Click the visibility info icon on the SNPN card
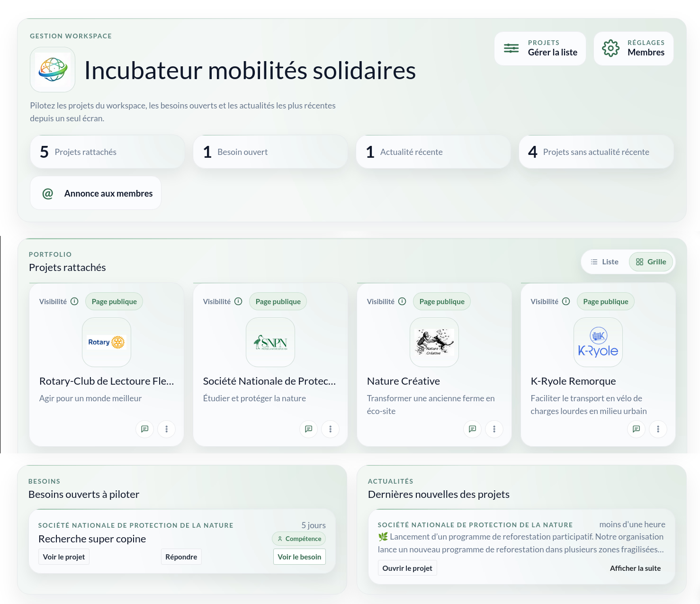Image resolution: width=700 pixels, height=604 pixels. (x=238, y=301)
